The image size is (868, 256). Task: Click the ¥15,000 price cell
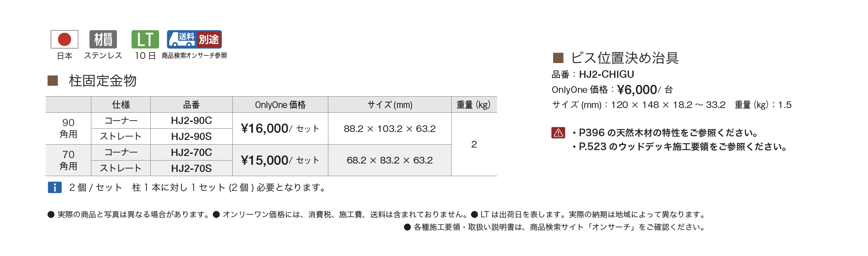[280, 160]
